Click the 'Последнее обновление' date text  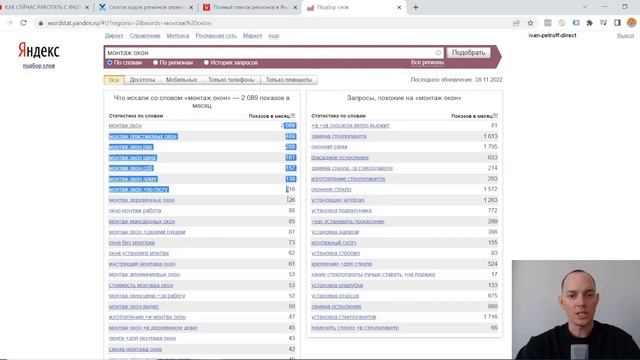[456, 80]
